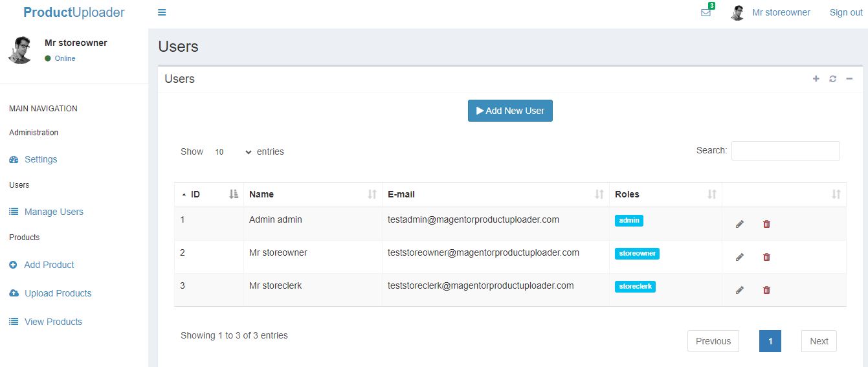Image resolution: width=868 pixels, height=367 pixels.
Task: Open Upload Products in sidebar
Action: [58, 293]
